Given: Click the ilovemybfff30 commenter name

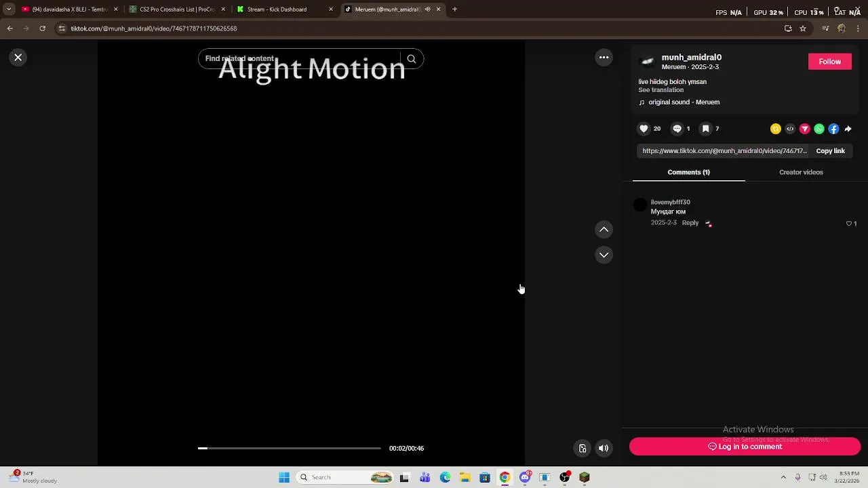Looking at the screenshot, I should click(670, 202).
